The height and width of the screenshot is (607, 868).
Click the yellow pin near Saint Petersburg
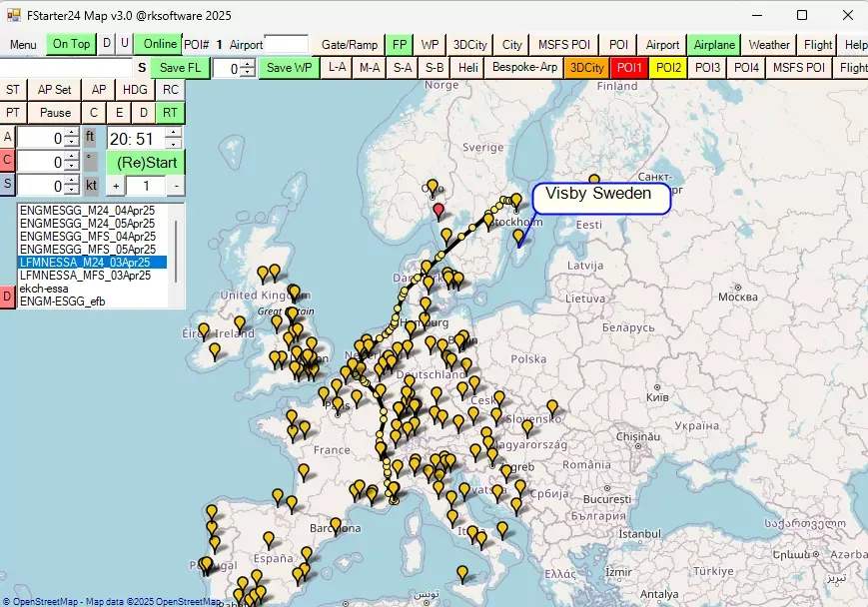(594, 181)
